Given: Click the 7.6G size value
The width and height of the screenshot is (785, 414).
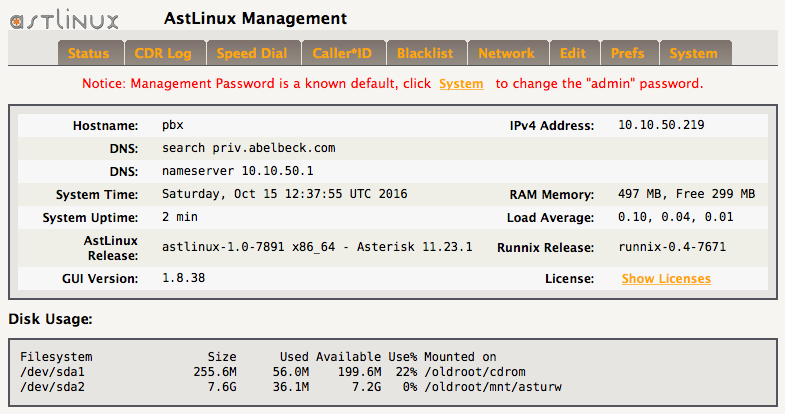Looking at the screenshot, I should [222, 387].
